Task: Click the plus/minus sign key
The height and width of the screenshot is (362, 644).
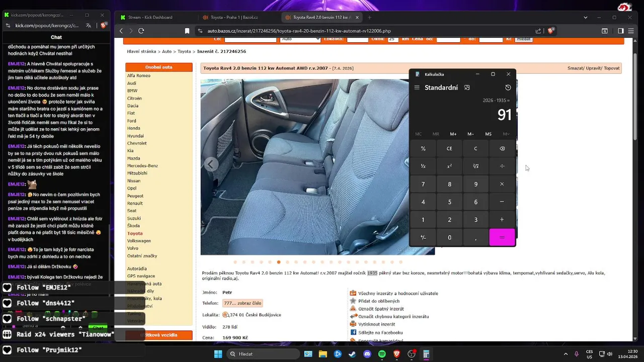Action: [x=423, y=237]
